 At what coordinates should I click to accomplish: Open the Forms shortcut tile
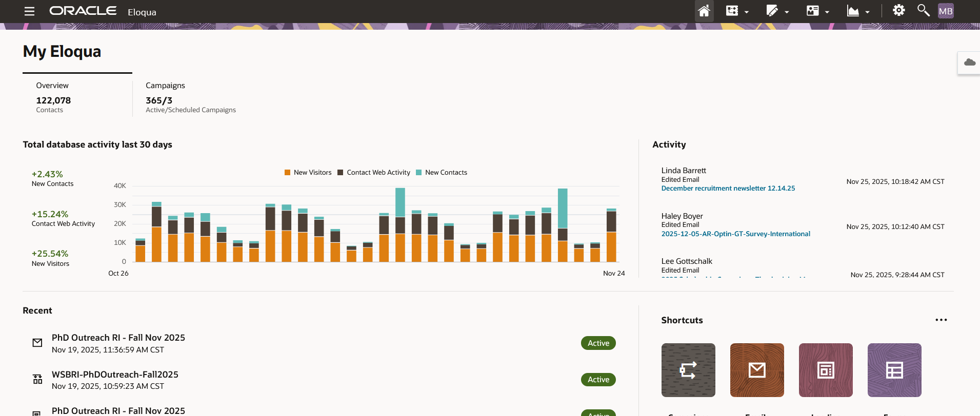click(894, 370)
